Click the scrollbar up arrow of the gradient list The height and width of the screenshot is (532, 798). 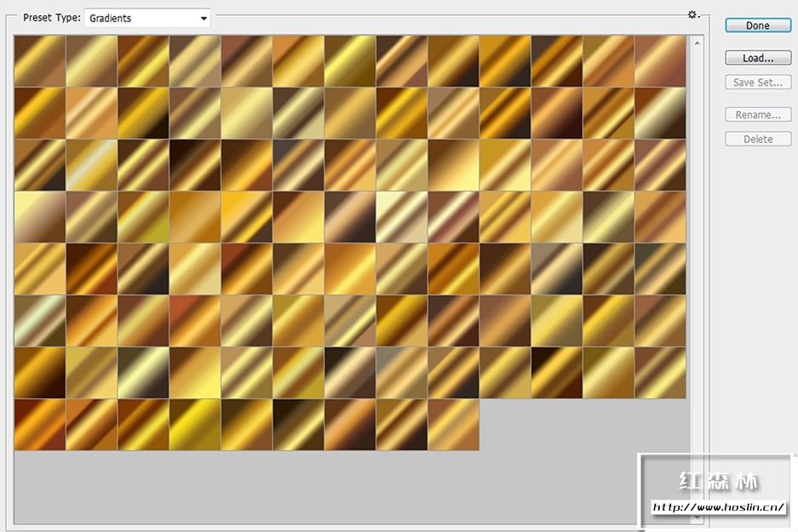[698, 43]
